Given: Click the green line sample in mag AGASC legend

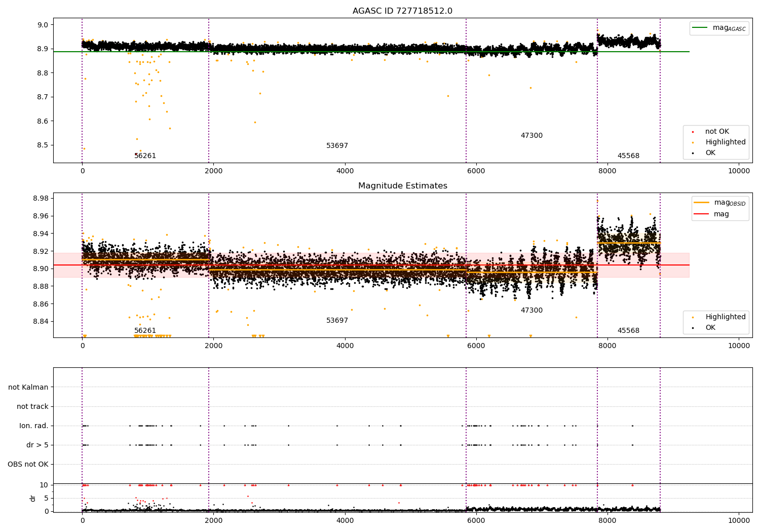Looking at the screenshot, I should point(700,28).
